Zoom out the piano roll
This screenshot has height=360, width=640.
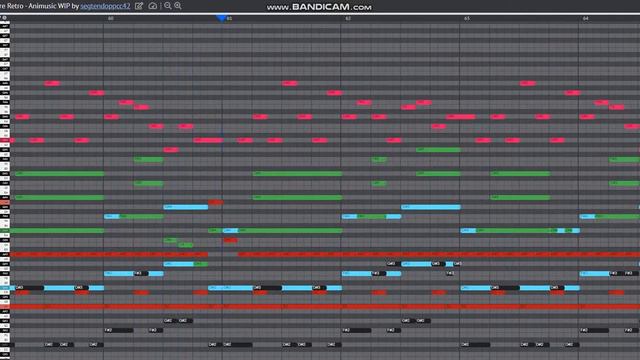[x=168, y=6]
